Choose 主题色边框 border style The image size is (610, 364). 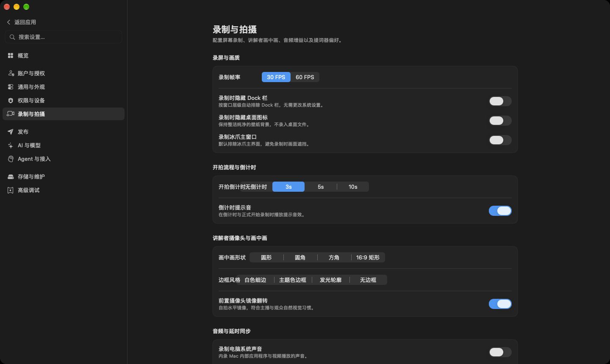(293, 280)
